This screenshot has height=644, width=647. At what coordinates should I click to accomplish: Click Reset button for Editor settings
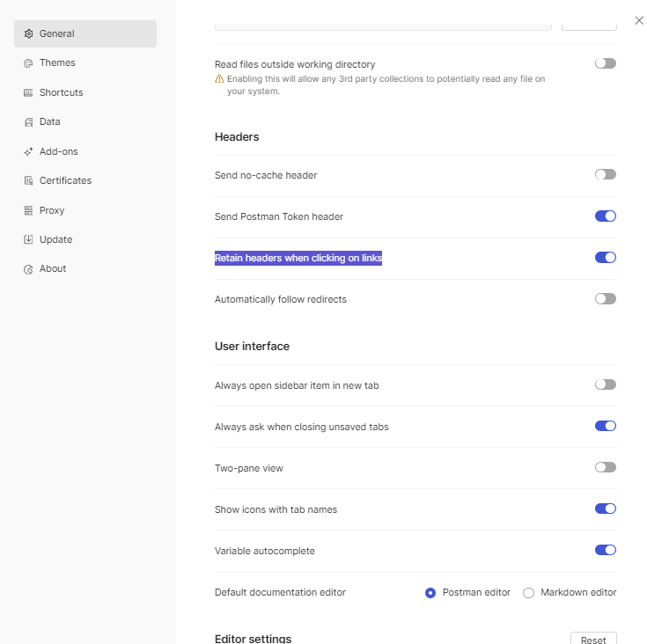[x=593, y=638]
